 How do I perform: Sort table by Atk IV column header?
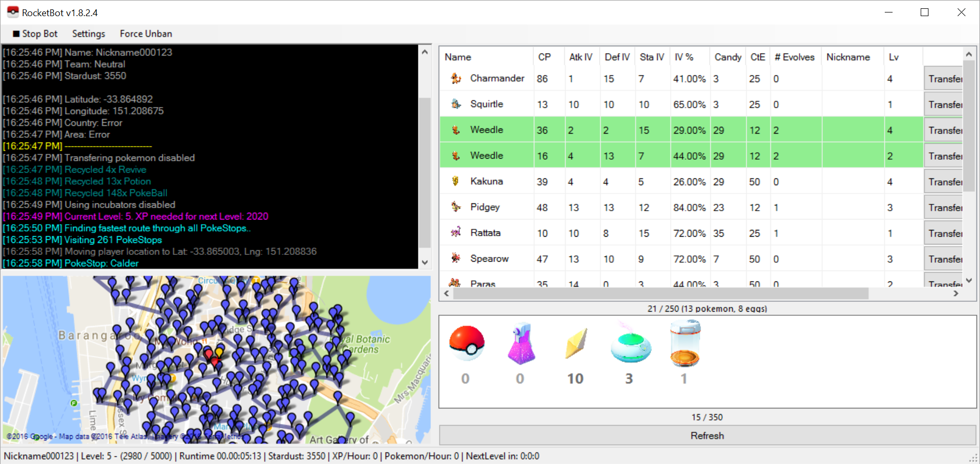coord(582,57)
